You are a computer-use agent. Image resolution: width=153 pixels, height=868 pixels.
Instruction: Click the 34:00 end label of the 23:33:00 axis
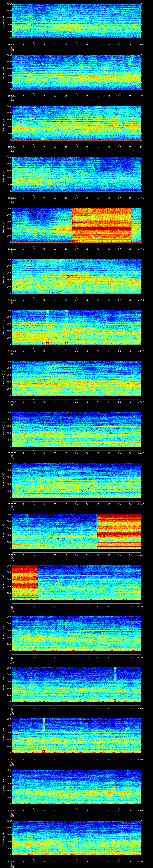pyautogui.click(x=141, y=249)
